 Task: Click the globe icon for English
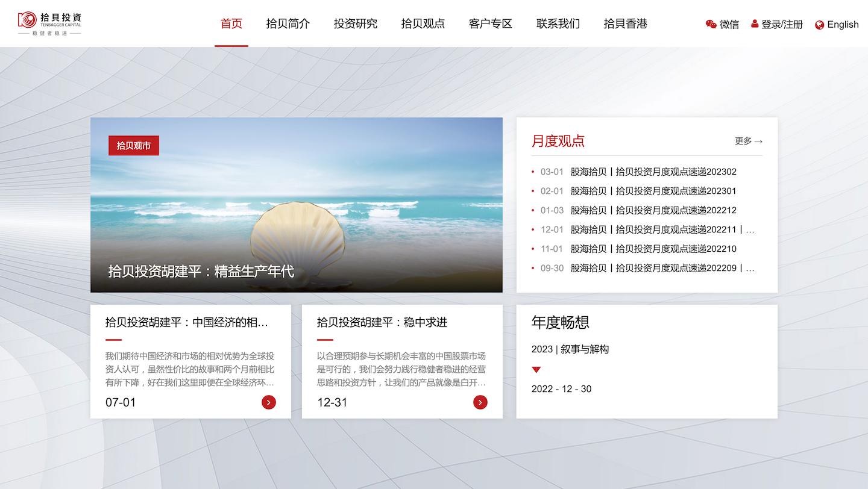[x=819, y=25]
